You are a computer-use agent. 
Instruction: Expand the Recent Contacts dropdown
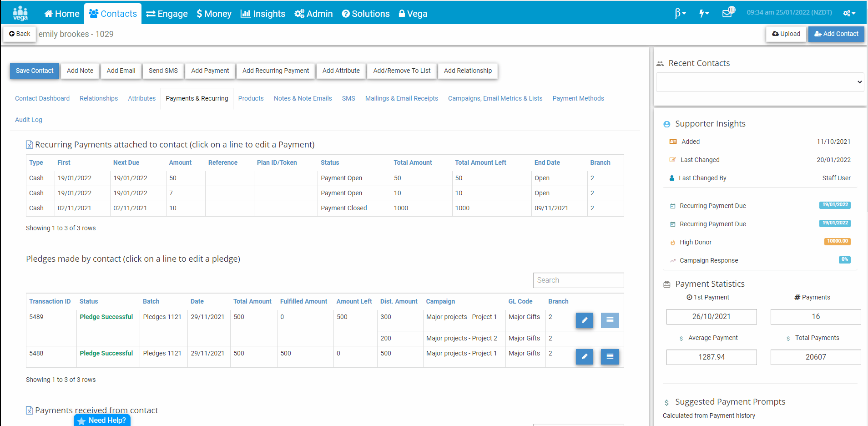[760, 82]
